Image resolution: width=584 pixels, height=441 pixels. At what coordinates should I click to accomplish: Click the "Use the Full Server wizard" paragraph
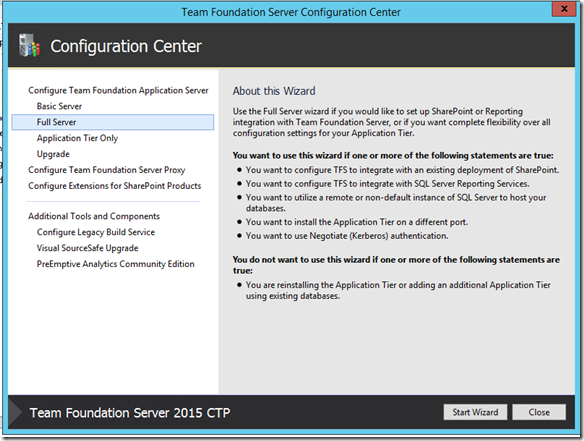391,122
